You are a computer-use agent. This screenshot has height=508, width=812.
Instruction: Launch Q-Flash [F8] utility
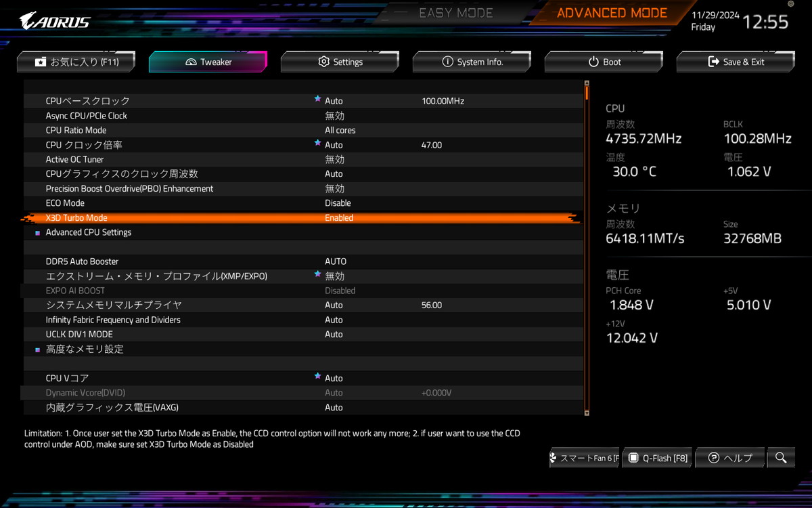pos(658,458)
